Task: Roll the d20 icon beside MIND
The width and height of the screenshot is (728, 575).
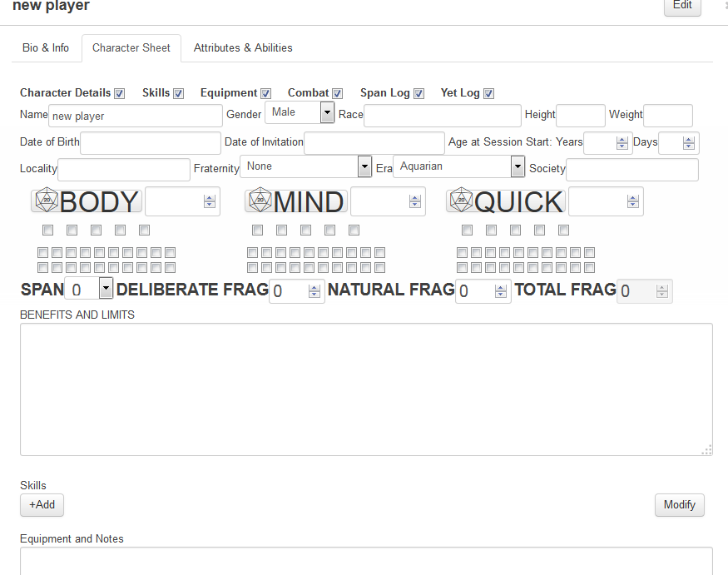Action: pyautogui.click(x=260, y=201)
